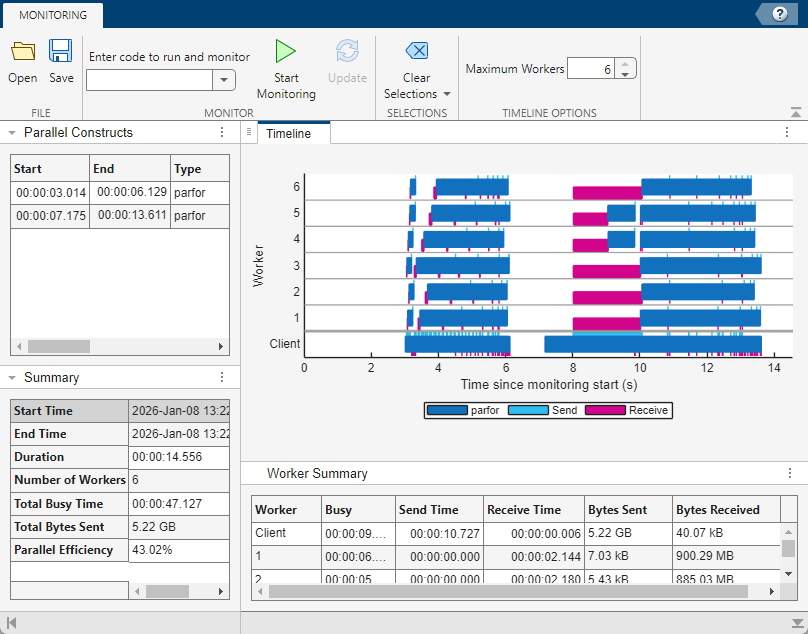Image resolution: width=808 pixels, height=634 pixels.
Task: Decrease Maximum Workers with down arrow
Action: pos(625,74)
